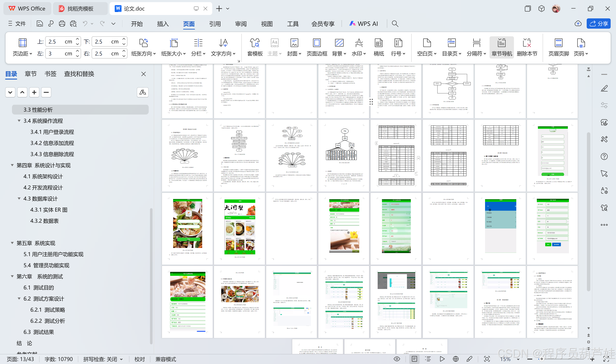616x364 pixels.
Task: Switch to the 插入 ribbon tab
Action: coord(163,24)
